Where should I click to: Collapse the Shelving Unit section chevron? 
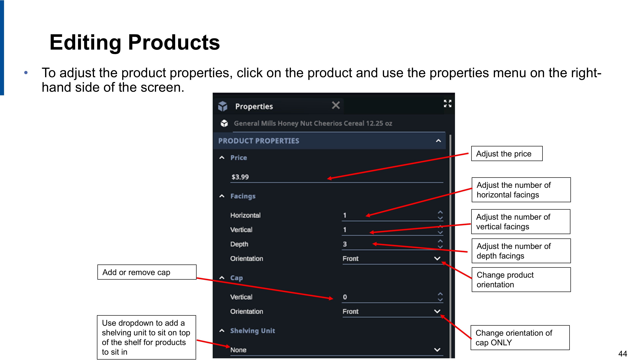(x=222, y=331)
